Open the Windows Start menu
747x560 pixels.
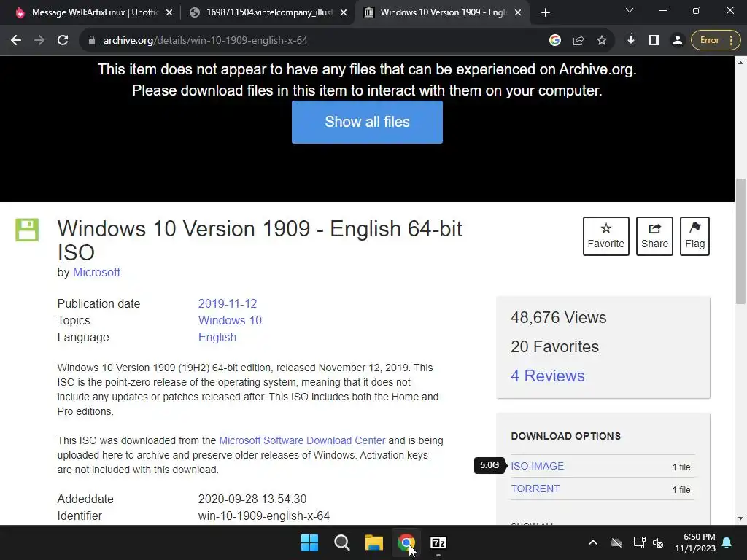click(x=309, y=542)
